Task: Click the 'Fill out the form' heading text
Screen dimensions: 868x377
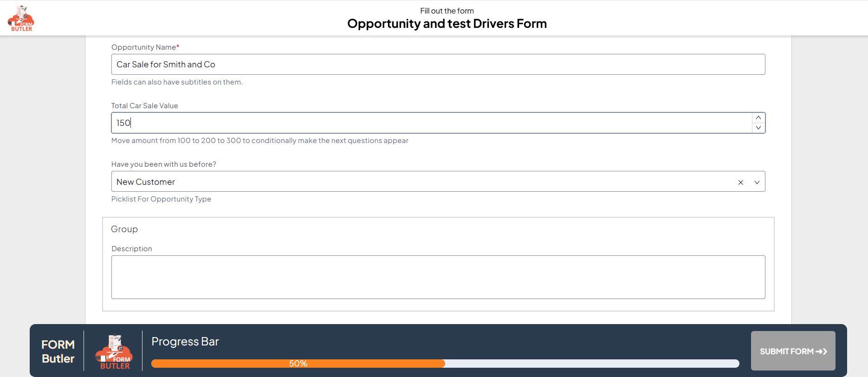Action: (447, 11)
